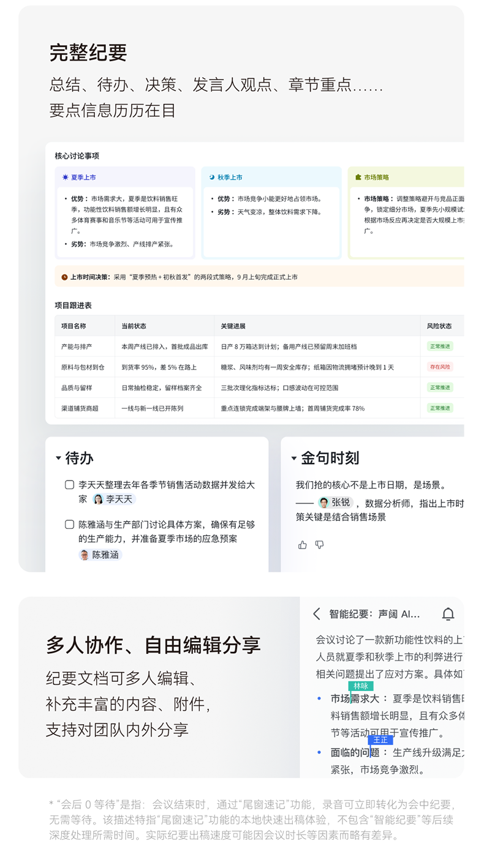
Task: Click the 李天天 mention tag
Action: [x=114, y=499]
